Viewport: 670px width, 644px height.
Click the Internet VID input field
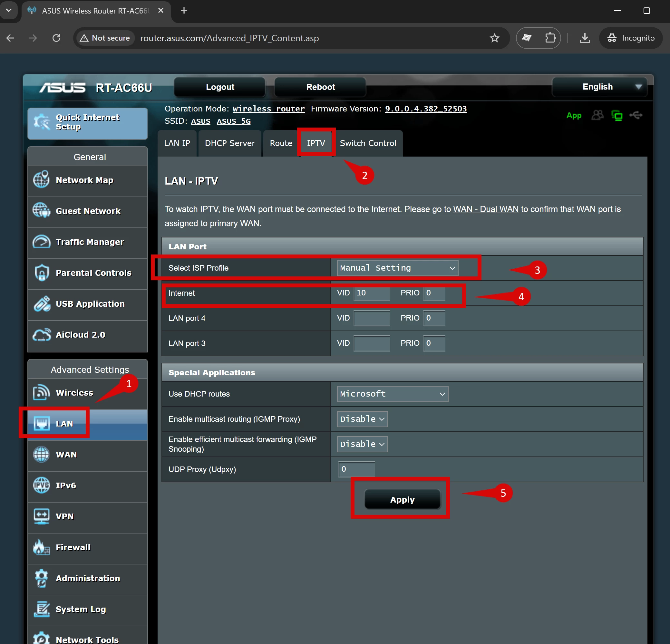(371, 293)
